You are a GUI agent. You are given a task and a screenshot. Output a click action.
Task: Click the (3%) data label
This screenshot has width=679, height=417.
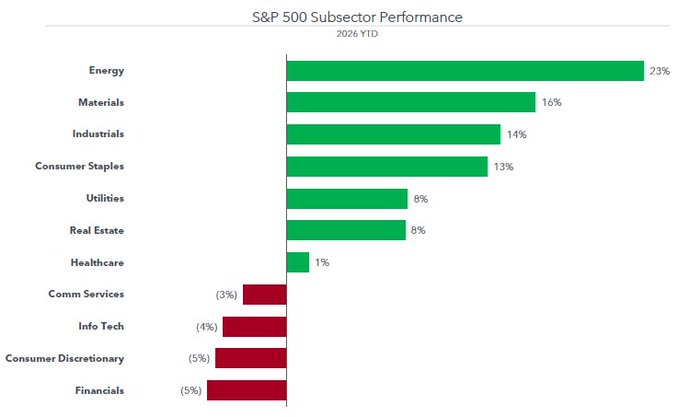[225, 294]
